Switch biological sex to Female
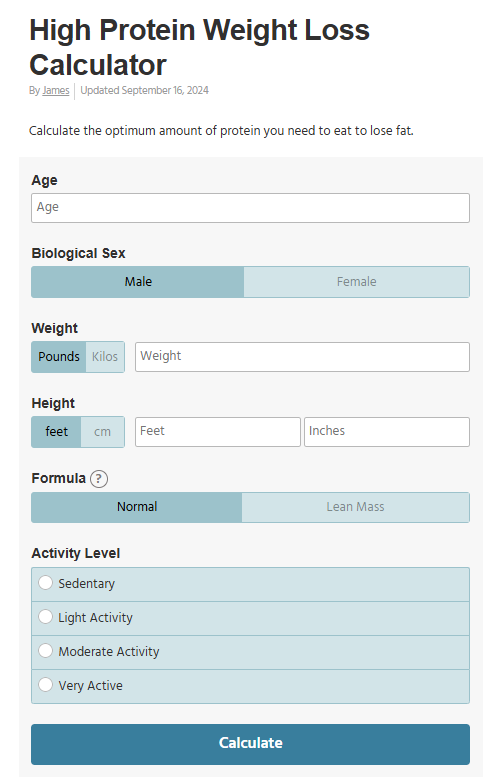 356,282
